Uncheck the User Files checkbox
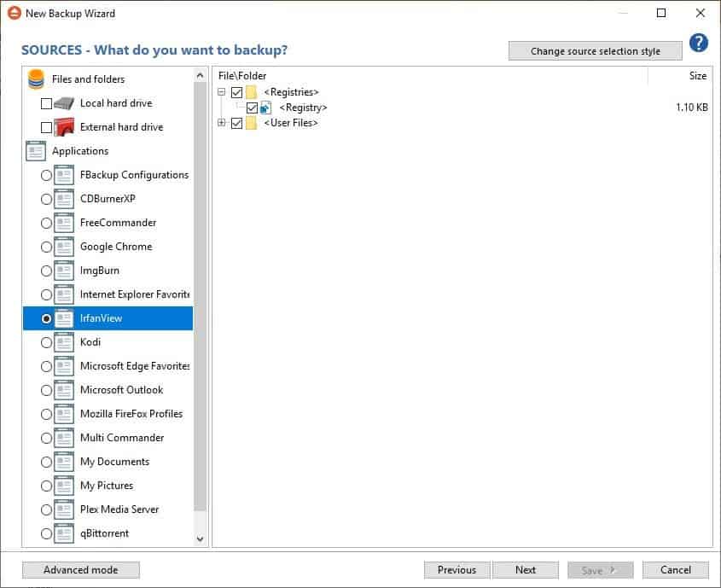 click(x=237, y=123)
